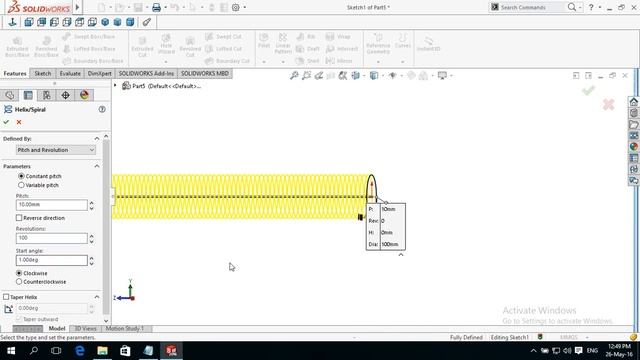Open File Explorer folder icon in task pane
The width and height of the screenshot is (640, 360).
633,124
